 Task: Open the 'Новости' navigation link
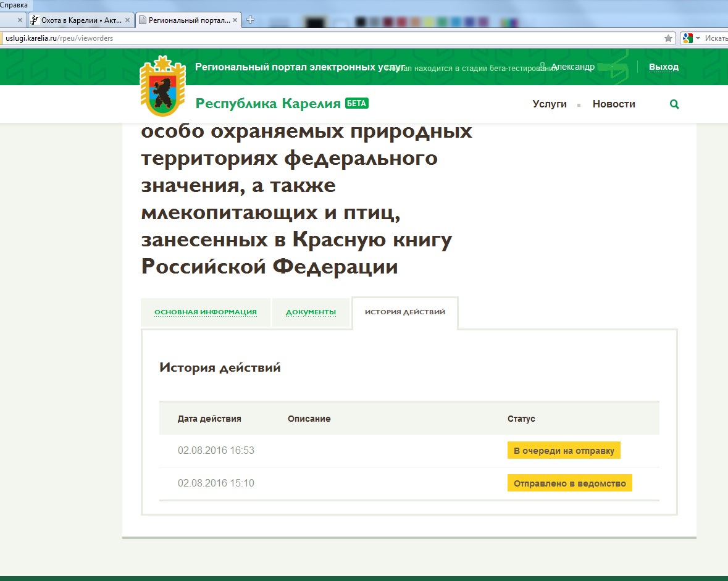point(613,104)
